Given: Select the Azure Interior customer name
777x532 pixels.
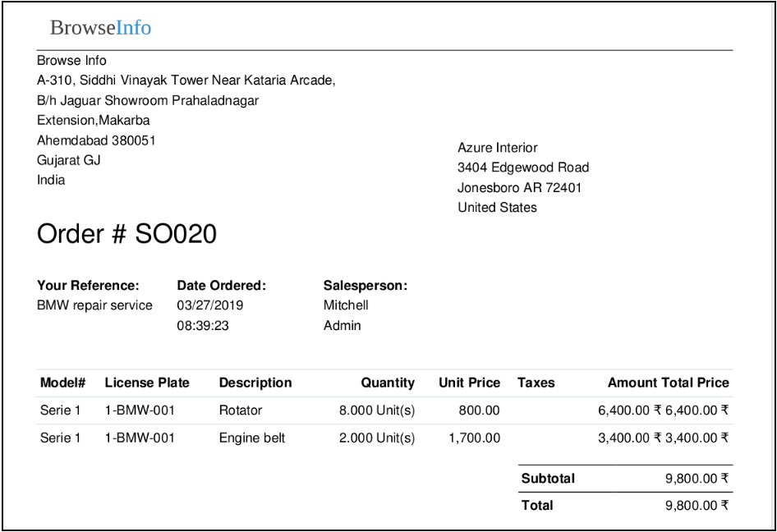Looking at the screenshot, I should (x=497, y=148).
